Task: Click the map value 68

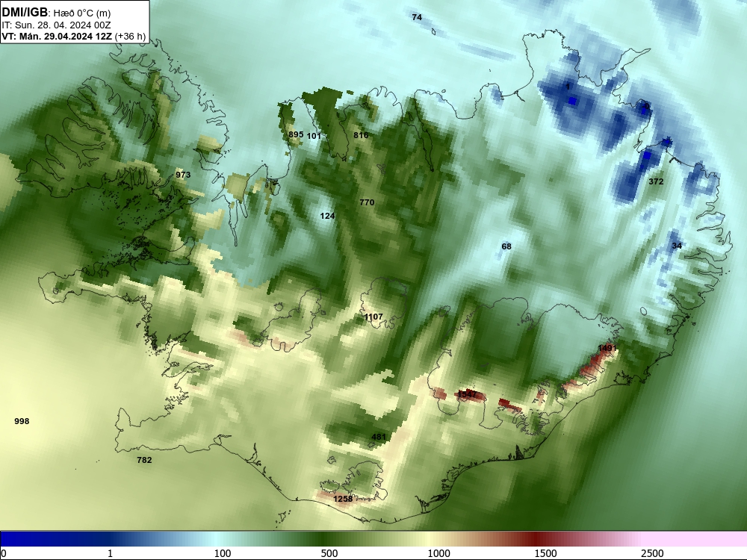Action: pos(506,246)
